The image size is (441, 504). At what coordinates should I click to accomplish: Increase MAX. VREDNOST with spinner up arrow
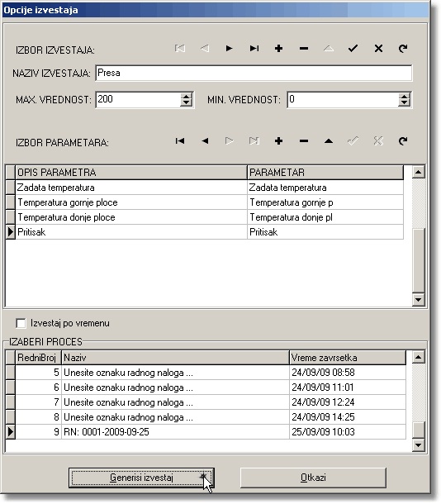coord(186,96)
